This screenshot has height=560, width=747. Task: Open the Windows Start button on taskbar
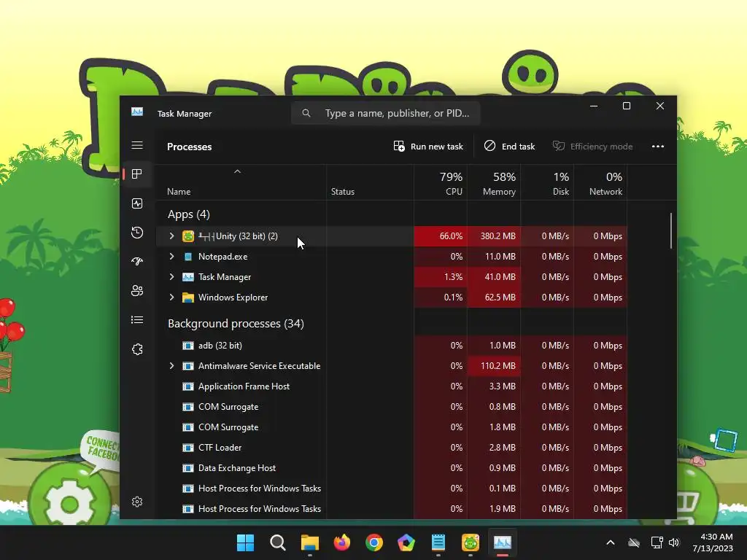click(x=245, y=542)
